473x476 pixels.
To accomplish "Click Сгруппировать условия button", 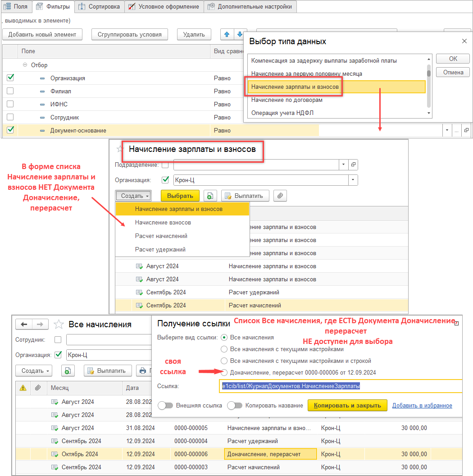I will click(130, 34).
